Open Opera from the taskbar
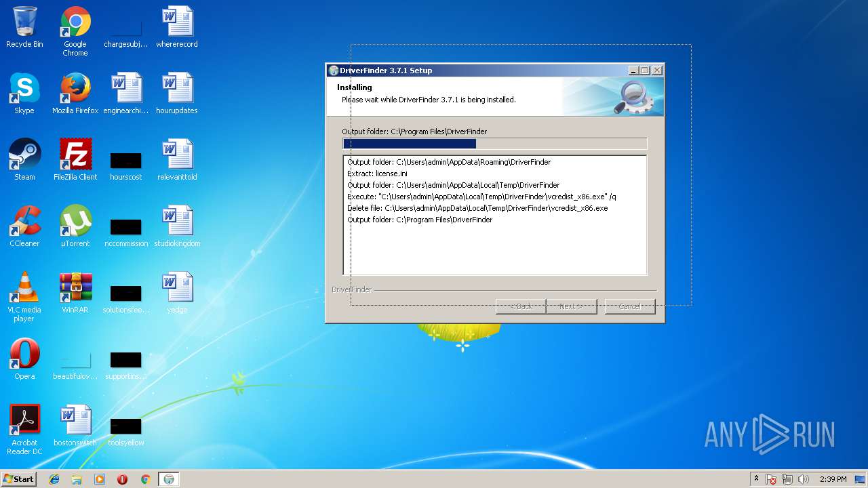 point(122,479)
